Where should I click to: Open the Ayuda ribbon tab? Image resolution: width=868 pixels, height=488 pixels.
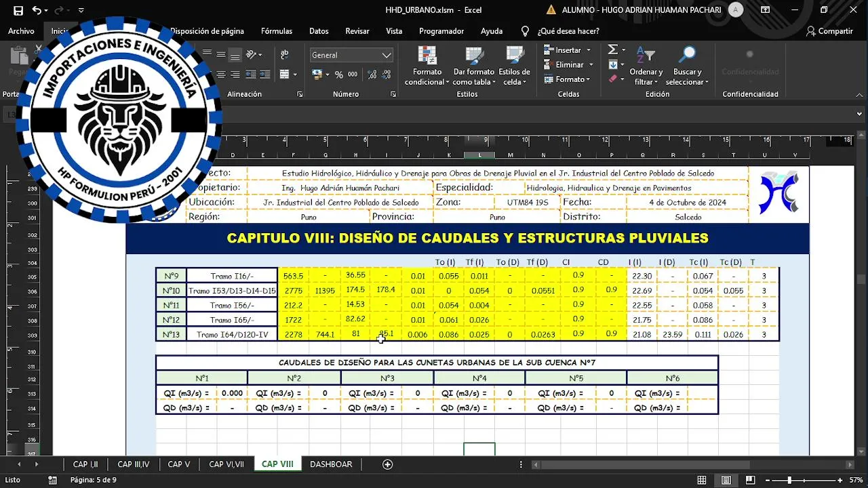point(492,31)
